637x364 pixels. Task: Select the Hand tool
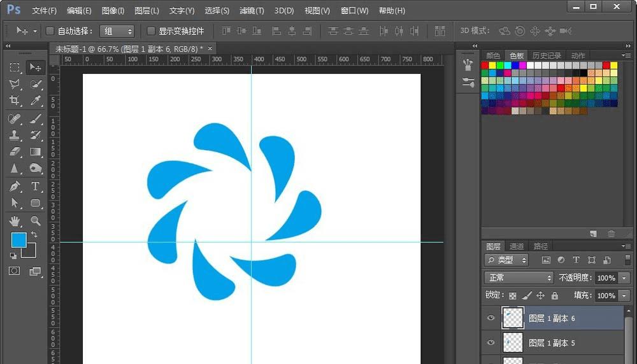pyautogui.click(x=15, y=221)
